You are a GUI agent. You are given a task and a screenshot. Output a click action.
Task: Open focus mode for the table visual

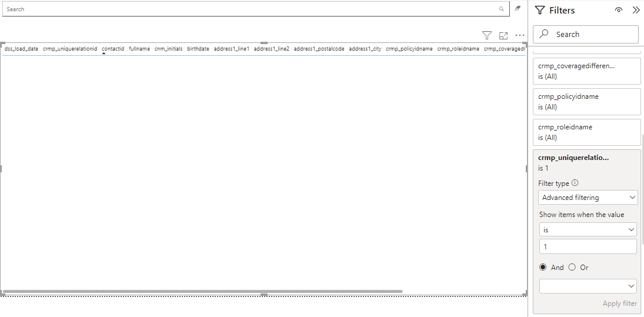pyautogui.click(x=503, y=36)
